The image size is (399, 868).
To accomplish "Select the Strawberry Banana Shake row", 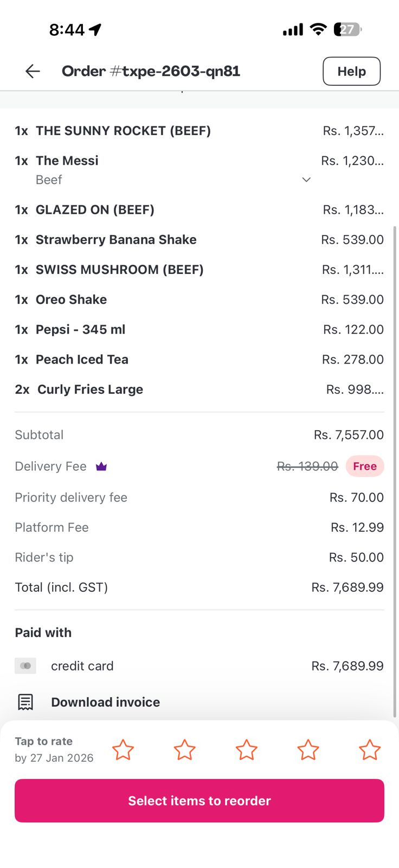I will click(x=116, y=240).
